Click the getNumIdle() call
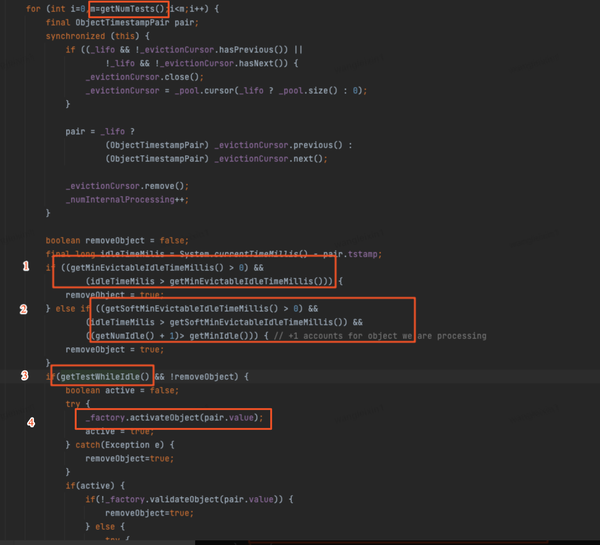 [x=124, y=336]
